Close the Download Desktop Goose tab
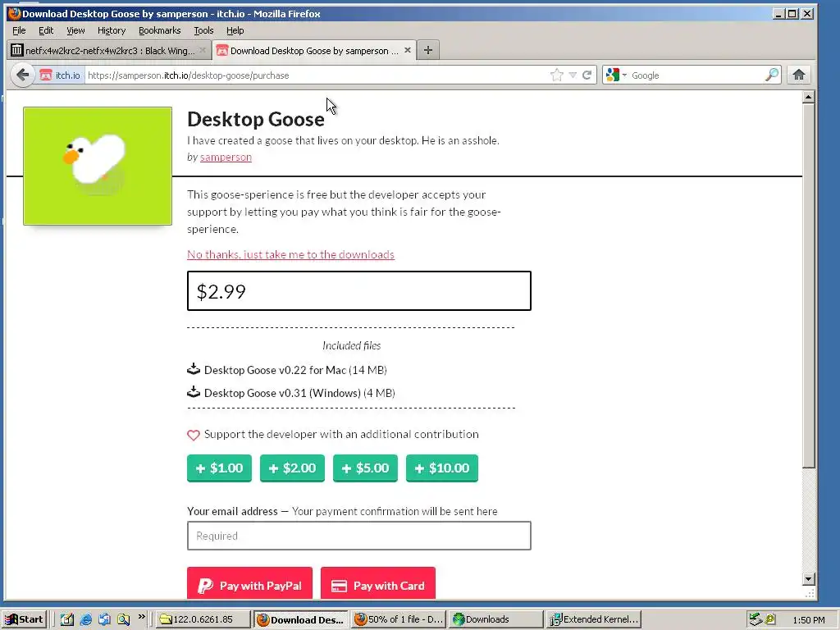 click(x=407, y=50)
